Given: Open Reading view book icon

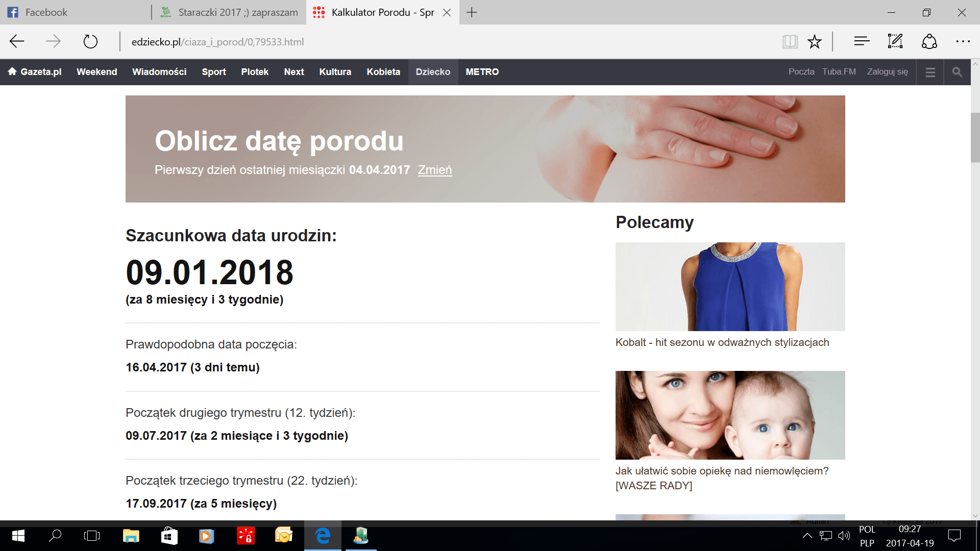Looking at the screenshot, I should tap(790, 41).
